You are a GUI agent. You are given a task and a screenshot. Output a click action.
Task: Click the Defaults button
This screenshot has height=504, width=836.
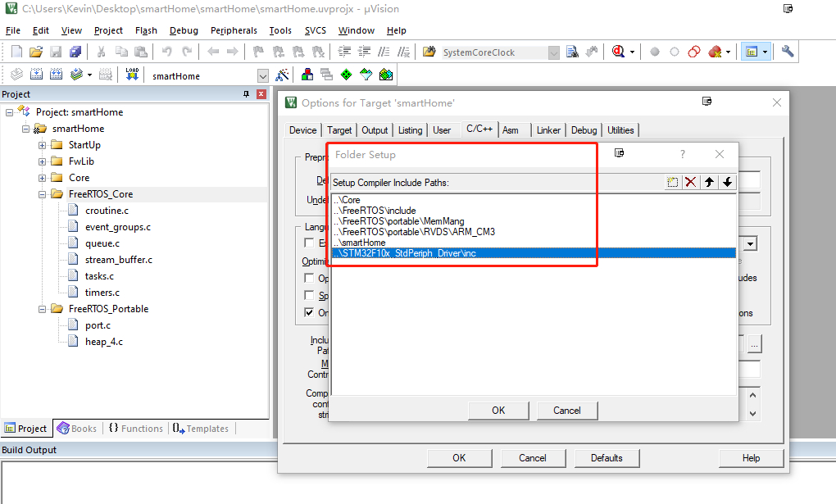pos(607,457)
